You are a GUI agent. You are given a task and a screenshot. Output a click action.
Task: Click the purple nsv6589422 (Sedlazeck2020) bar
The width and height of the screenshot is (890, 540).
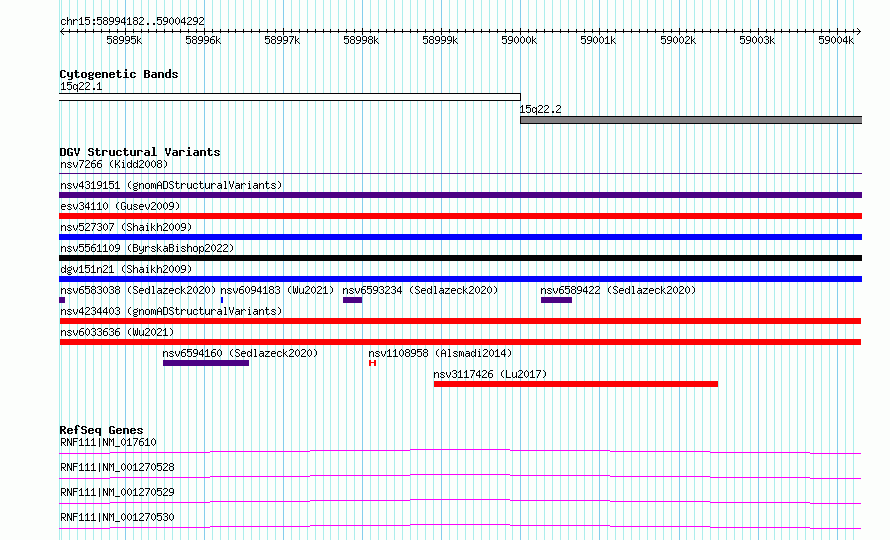(556, 300)
